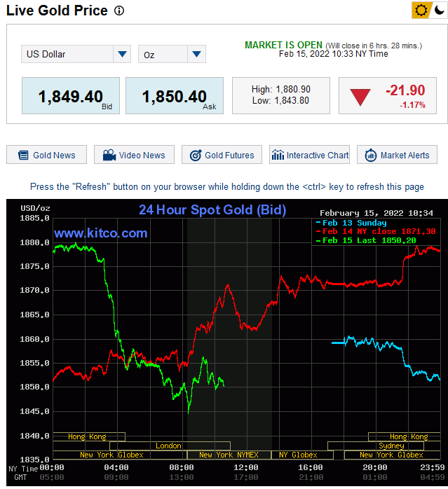Click the target icon in Gold Futures

196,155
